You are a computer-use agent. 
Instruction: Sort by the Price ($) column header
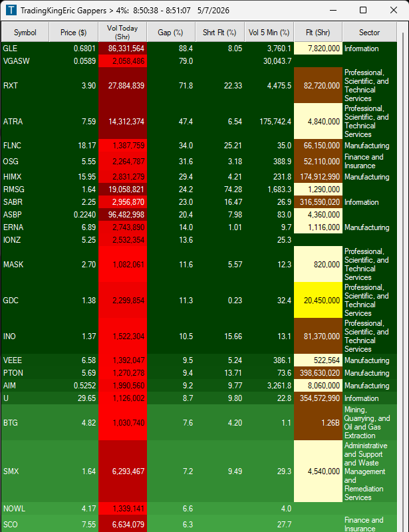tap(74, 32)
